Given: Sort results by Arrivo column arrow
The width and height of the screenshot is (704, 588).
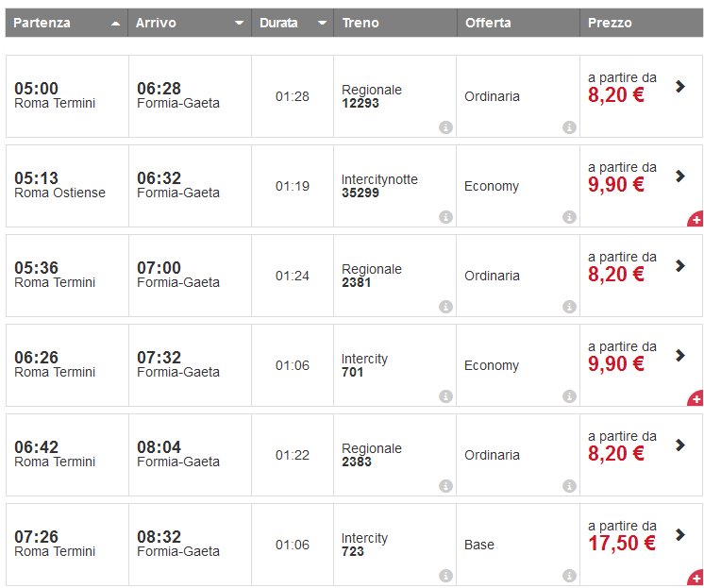Looking at the screenshot, I should [x=239, y=24].
